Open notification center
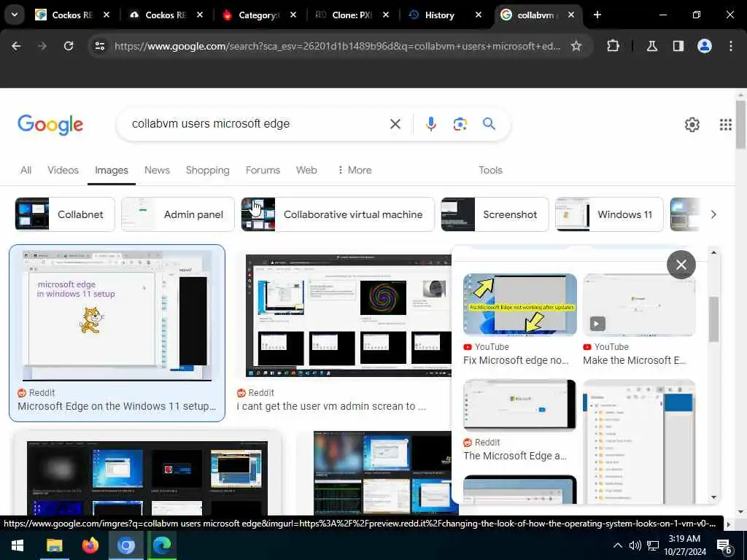The image size is (747, 560). [724, 547]
